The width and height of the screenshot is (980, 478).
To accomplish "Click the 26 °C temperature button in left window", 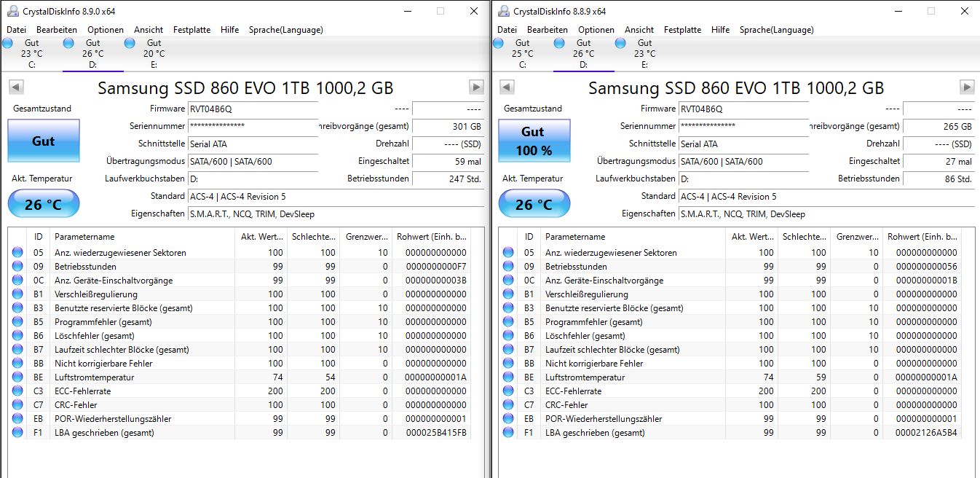I will point(44,205).
